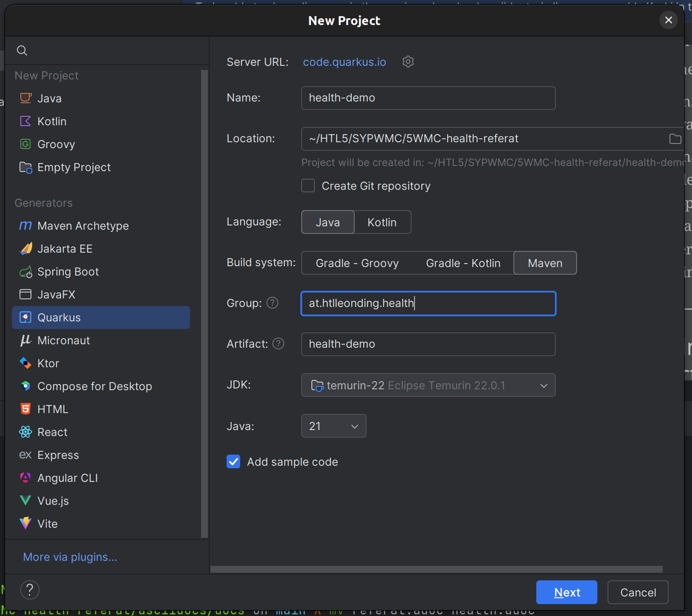Screen dimensions: 692x616
Task: Open the Java version dropdown
Action: pyautogui.click(x=333, y=426)
